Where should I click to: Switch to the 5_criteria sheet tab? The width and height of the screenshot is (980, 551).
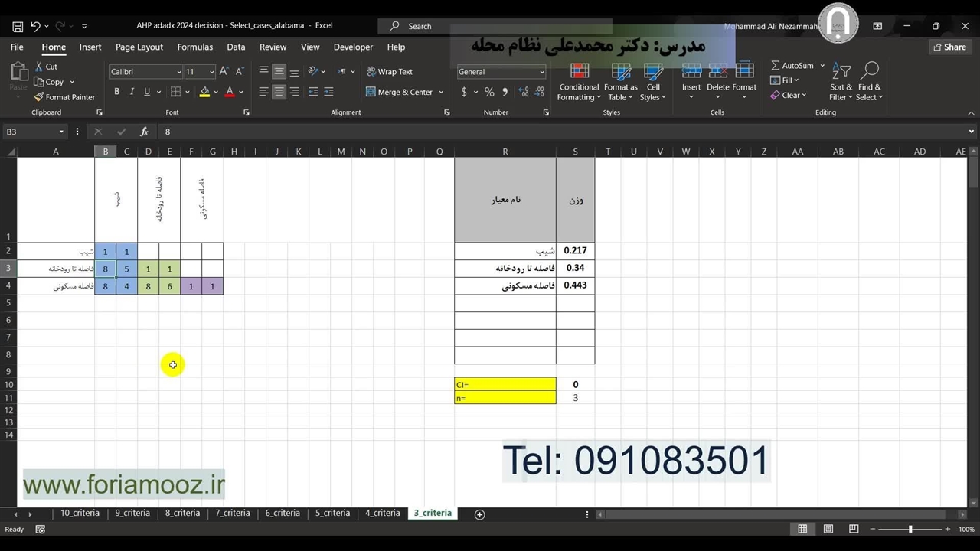[x=332, y=513]
